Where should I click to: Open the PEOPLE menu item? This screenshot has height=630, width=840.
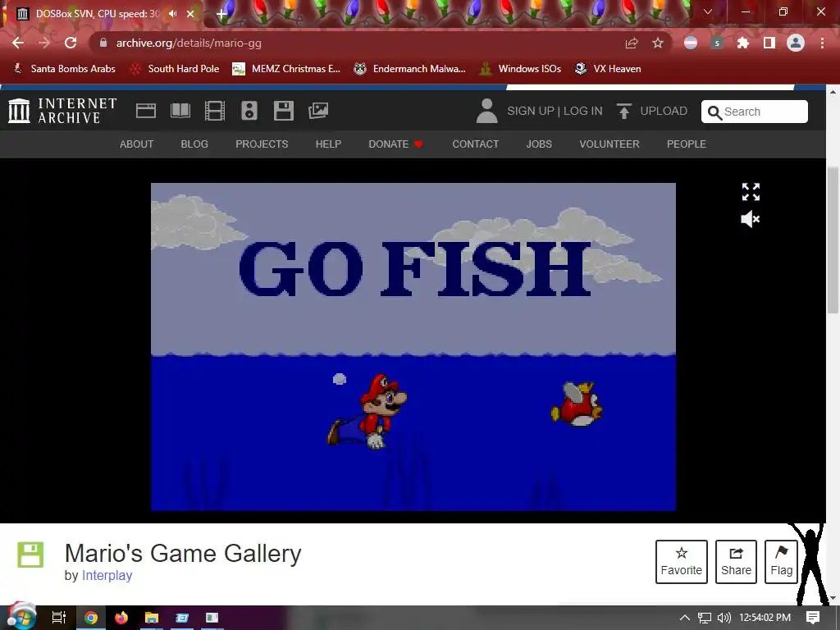tap(687, 144)
